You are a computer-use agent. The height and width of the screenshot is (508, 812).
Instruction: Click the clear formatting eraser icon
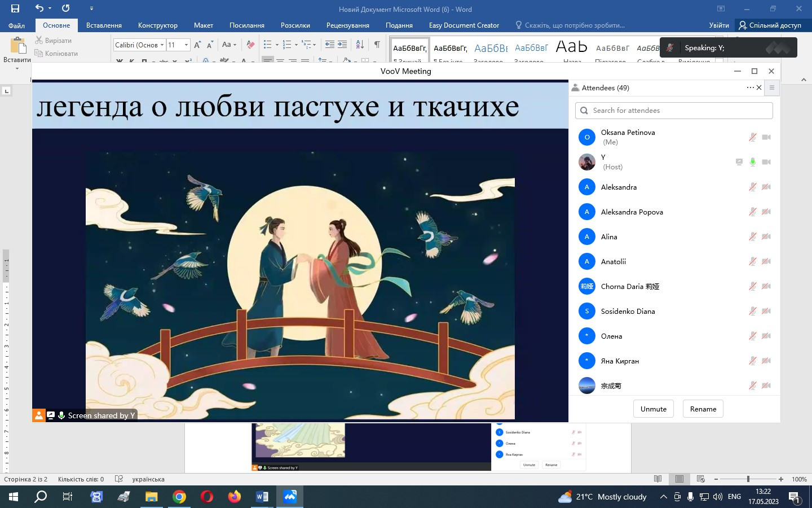pyautogui.click(x=251, y=45)
